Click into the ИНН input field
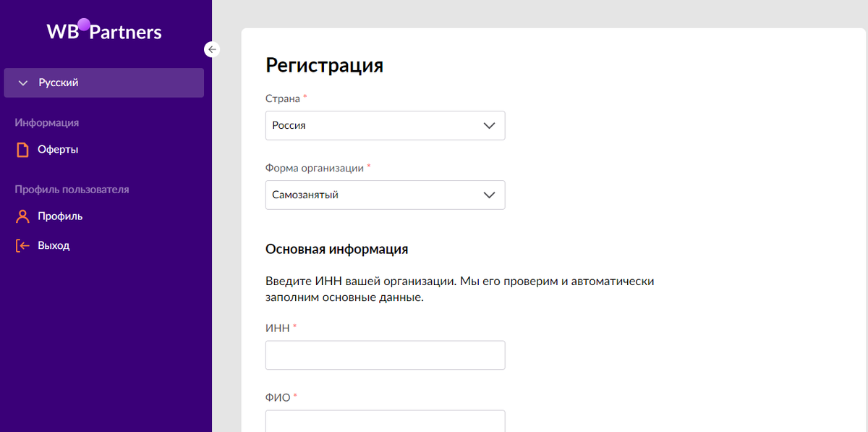Image resolution: width=868 pixels, height=432 pixels. (x=385, y=355)
